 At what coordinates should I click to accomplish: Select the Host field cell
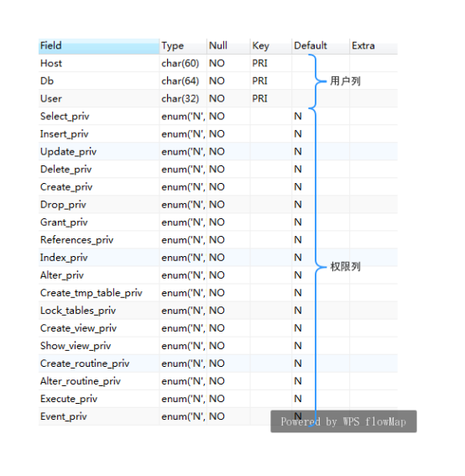point(99,64)
